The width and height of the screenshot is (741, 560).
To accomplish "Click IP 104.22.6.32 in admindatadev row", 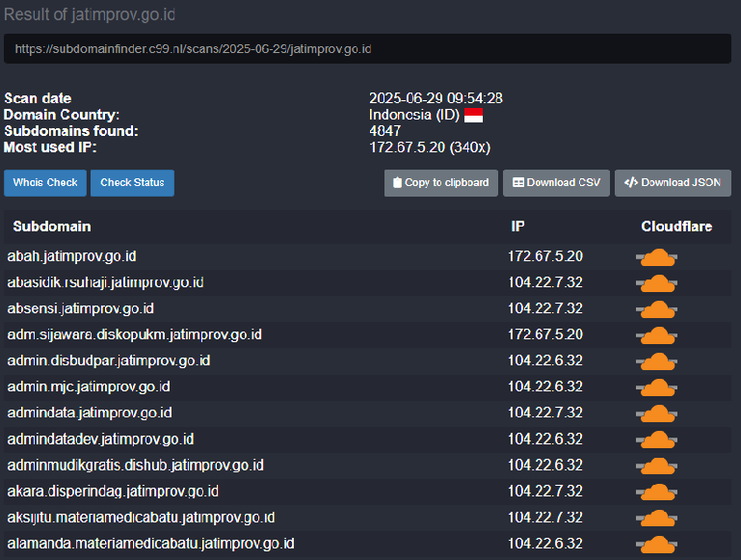I will click(545, 439).
